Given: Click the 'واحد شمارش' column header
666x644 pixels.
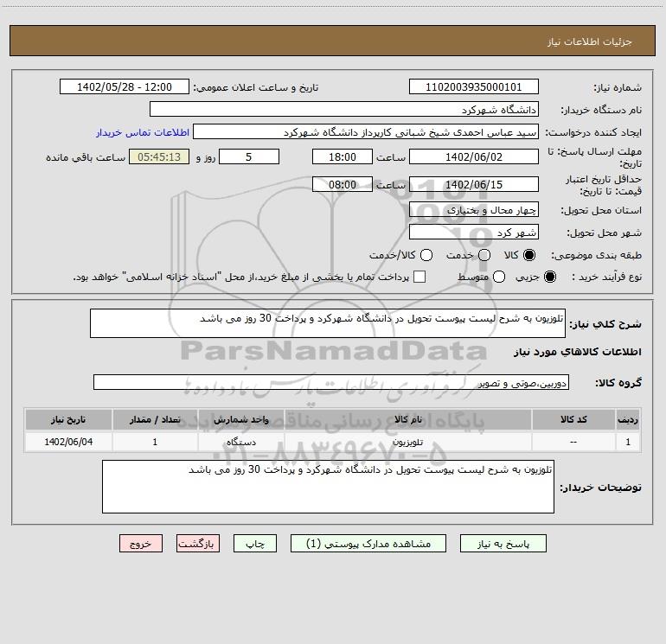Looking at the screenshot, I should coord(240,419).
